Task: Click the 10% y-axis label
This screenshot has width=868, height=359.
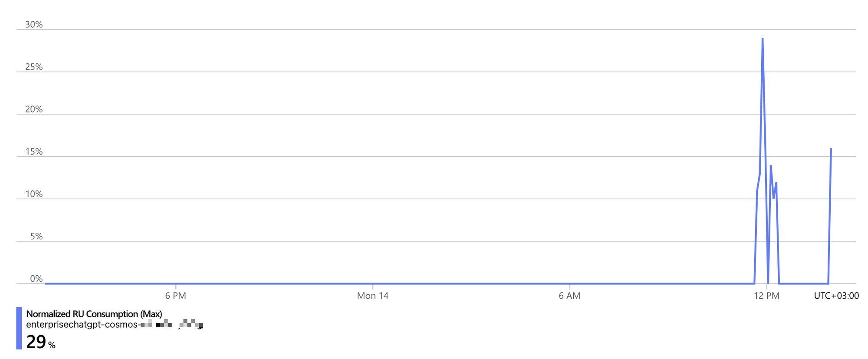Action: coord(34,194)
